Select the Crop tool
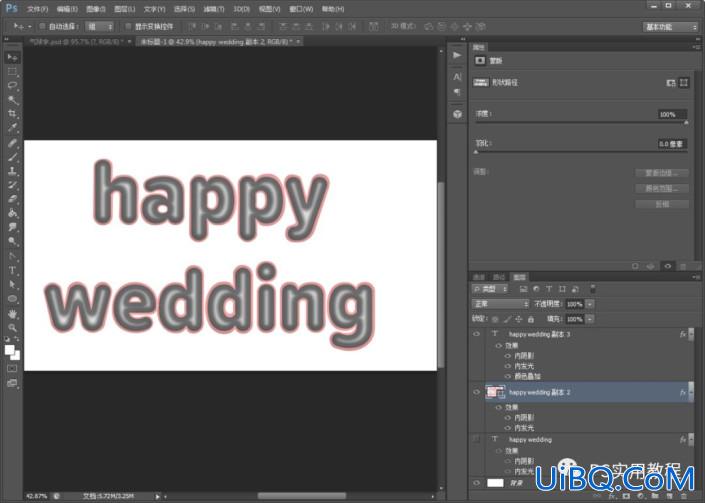This screenshot has height=503, width=705. click(x=12, y=114)
